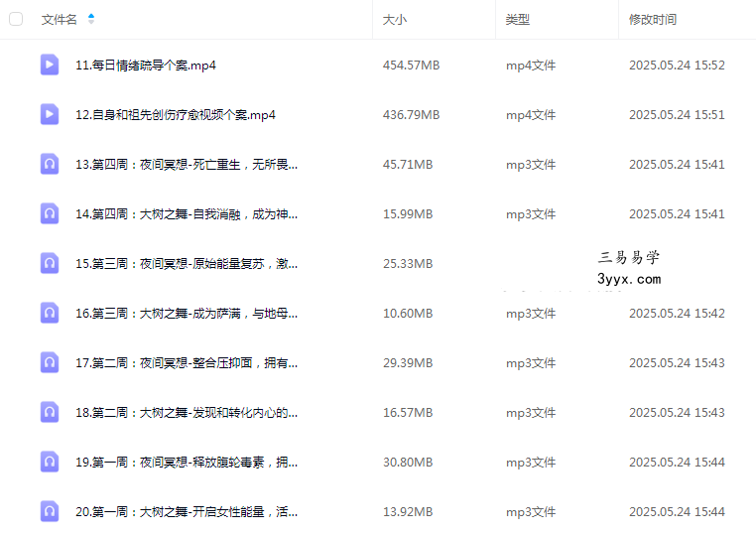The width and height of the screenshot is (756, 535).
Task: Click the mp4文件 type in row 11
Action: tap(531, 66)
